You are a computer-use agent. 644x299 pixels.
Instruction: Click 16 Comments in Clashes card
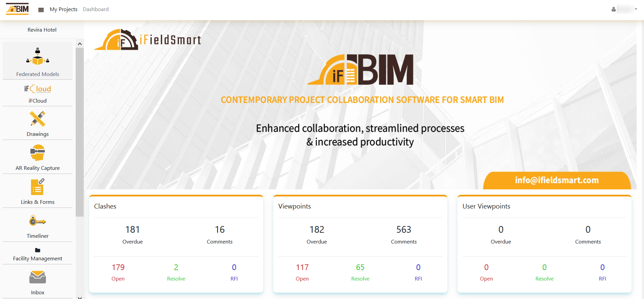coord(219,235)
